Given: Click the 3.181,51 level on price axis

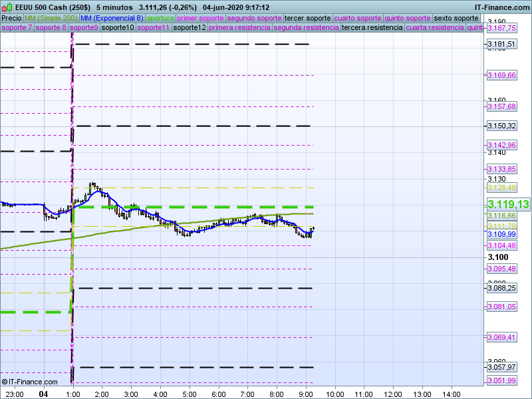Looking at the screenshot, I should click(x=501, y=45).
